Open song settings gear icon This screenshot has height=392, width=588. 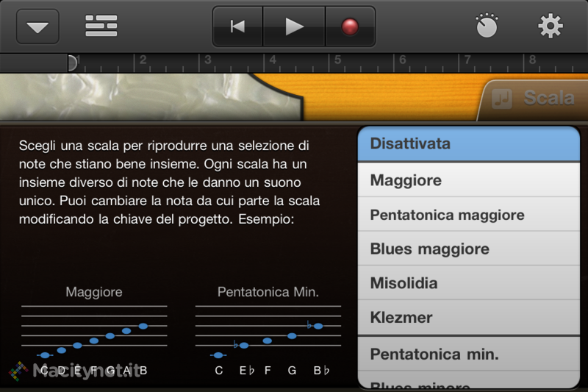[x=550, y=26]
